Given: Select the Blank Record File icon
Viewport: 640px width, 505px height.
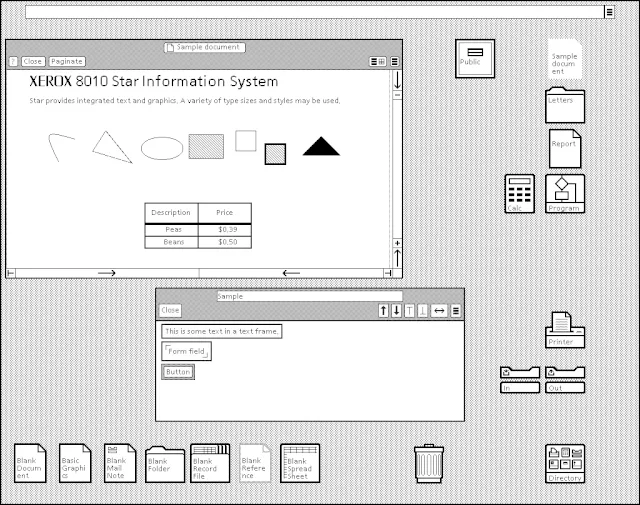Looking at the screenshot, I should click(210, 463).
